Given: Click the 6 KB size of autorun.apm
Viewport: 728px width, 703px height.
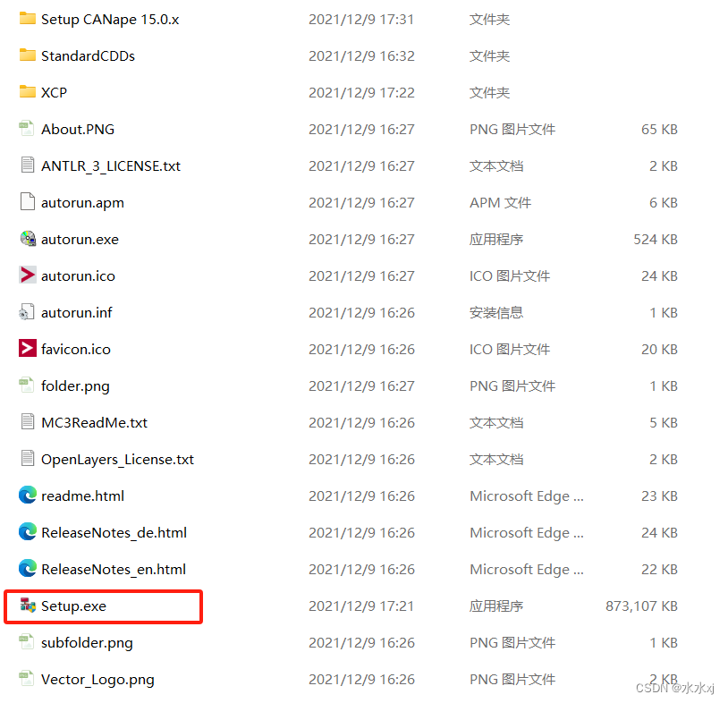Looking at the screenshot, I should [x=664, y=202].
